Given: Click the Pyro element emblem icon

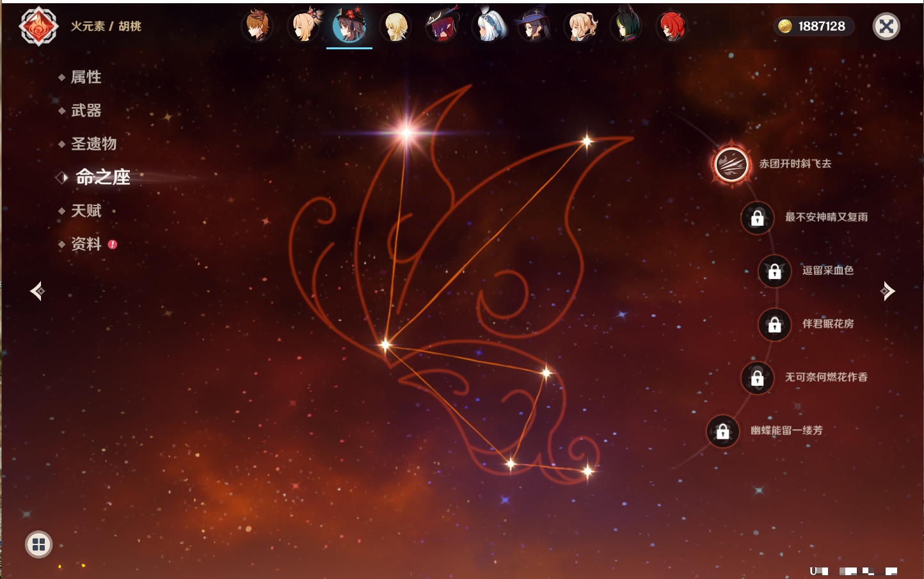Looking at the screenshot, I should tap(39, 26).
